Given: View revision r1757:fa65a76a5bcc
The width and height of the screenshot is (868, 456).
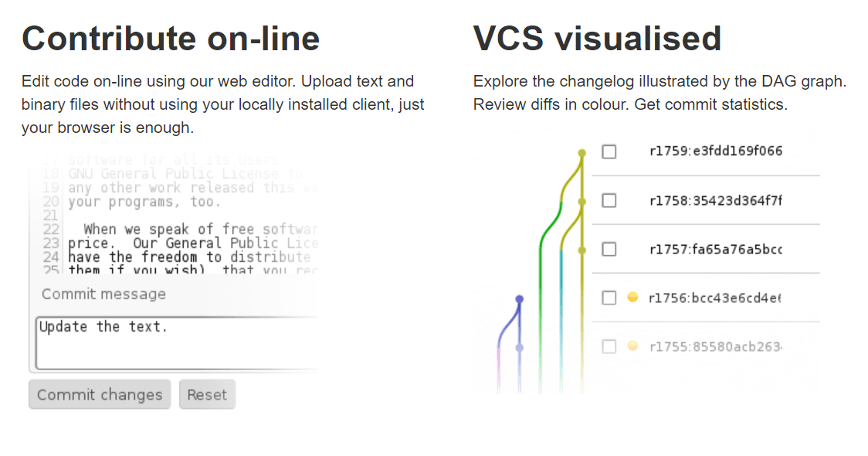Looking at the screenshot, I should pyautogui.click(x=715, y=250).
